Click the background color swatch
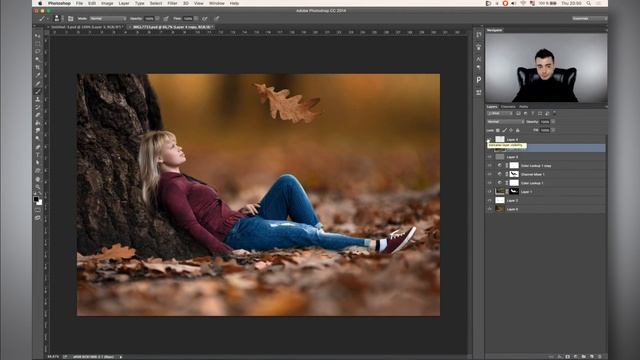 click(39, 202)
